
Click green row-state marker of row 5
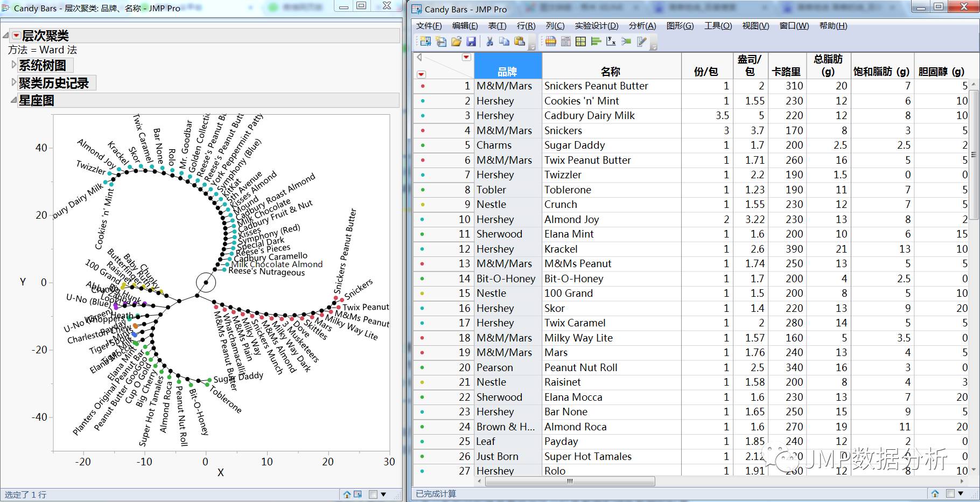423,145
